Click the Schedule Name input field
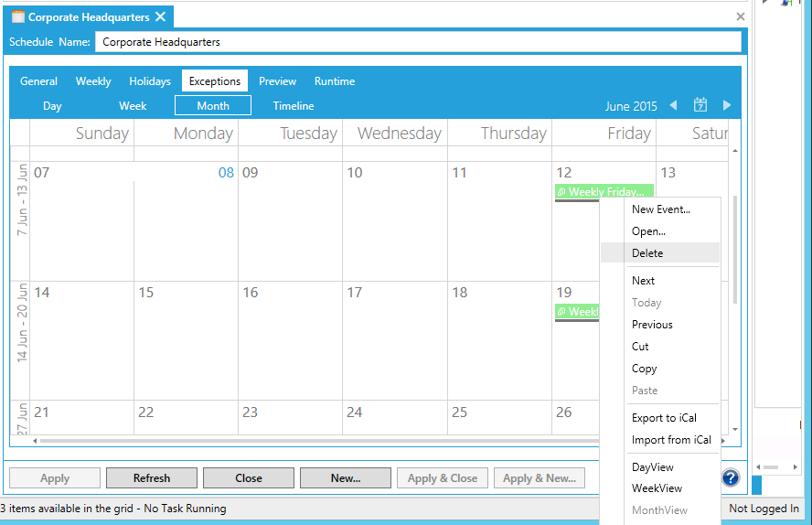Screen dimensions: 812x525 coord(417,42)
